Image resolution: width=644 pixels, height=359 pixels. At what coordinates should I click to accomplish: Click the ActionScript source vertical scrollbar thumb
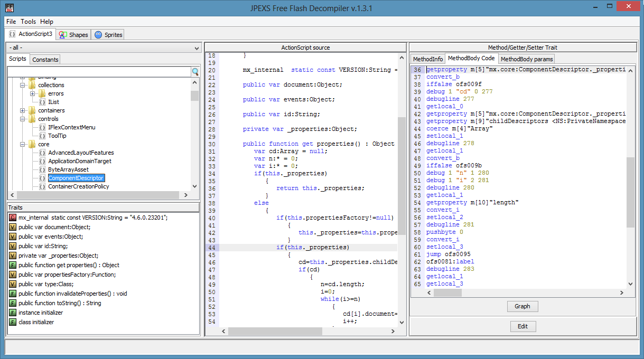pos(402,175)
